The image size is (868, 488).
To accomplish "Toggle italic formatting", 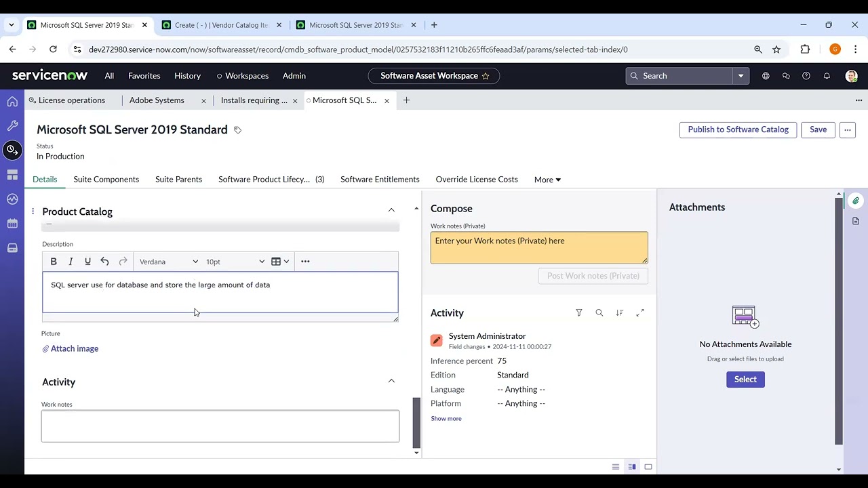I will pos(71,262).
